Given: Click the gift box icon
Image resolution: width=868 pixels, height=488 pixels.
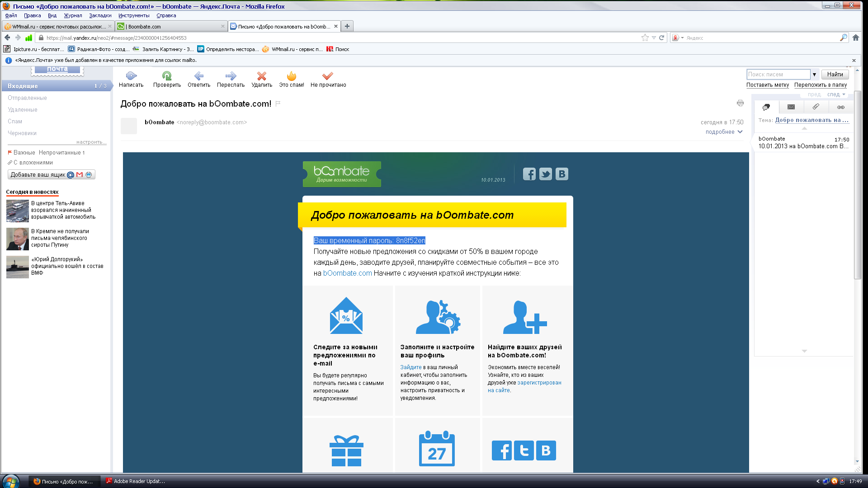Looking at the screenshot, I should click(x=346, y=450).
